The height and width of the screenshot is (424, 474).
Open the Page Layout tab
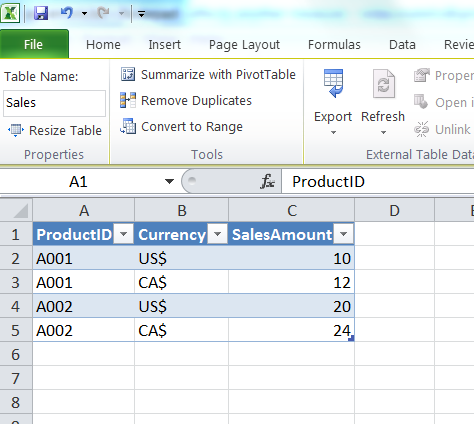click(244, 45)
